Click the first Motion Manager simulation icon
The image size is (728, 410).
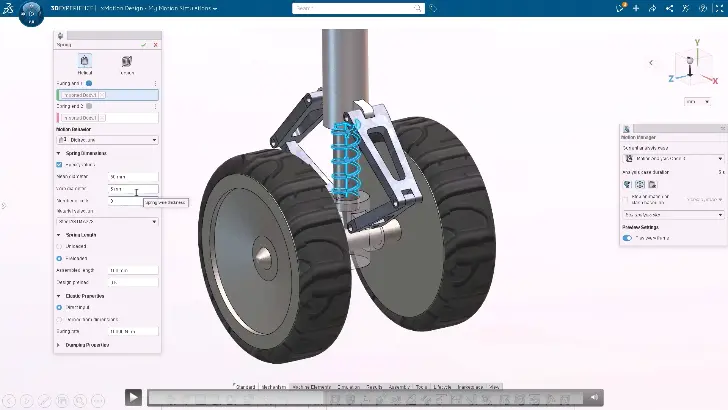[627, 184]
